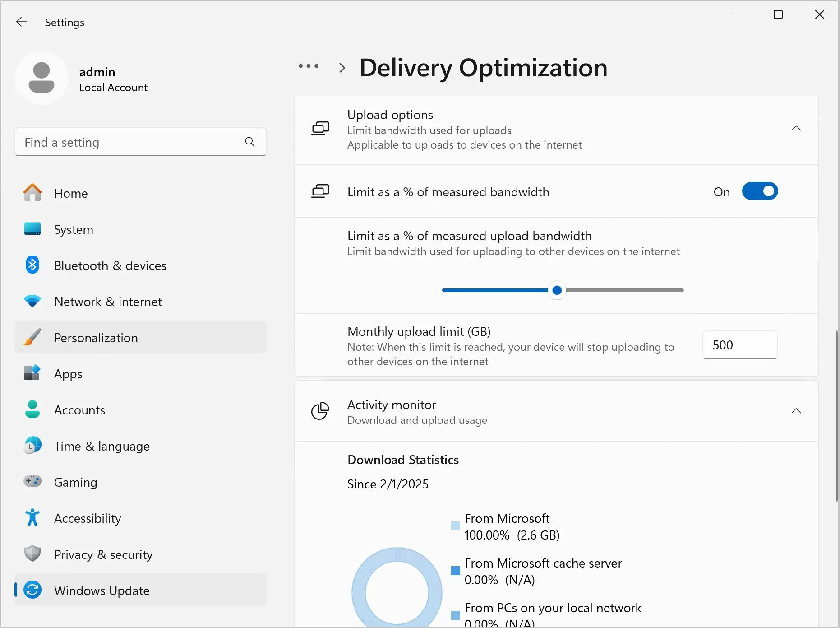Open Network & internet settings
Image resolution: width=840 pixels, height=628 pixels.
141,301
